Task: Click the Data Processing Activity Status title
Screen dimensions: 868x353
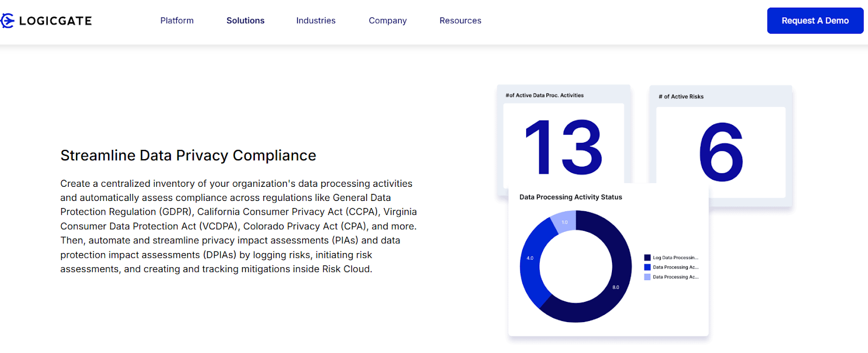Action: coord(571,197)
